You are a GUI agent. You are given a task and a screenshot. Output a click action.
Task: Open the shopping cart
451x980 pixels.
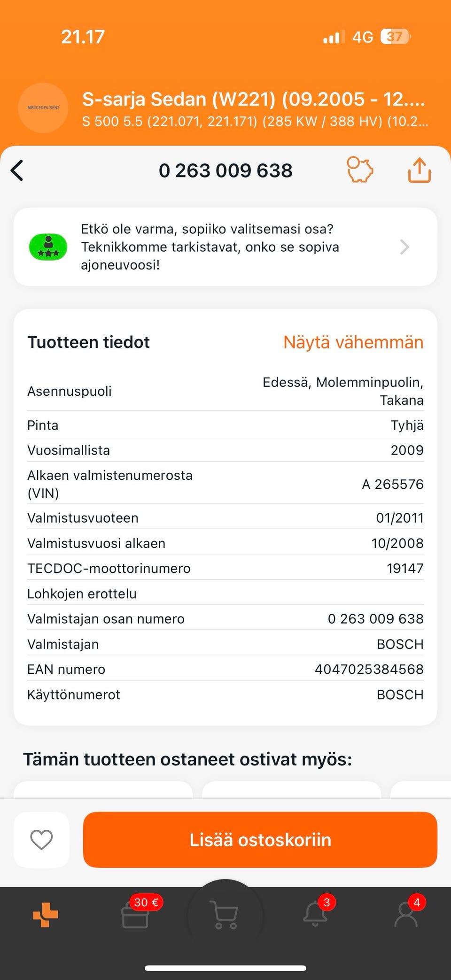[x=225, y=914]
